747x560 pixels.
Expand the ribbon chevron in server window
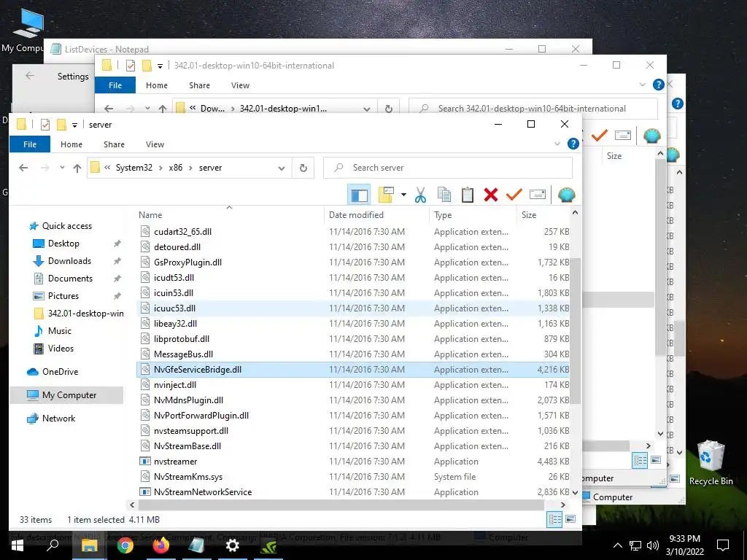point(557,144)
